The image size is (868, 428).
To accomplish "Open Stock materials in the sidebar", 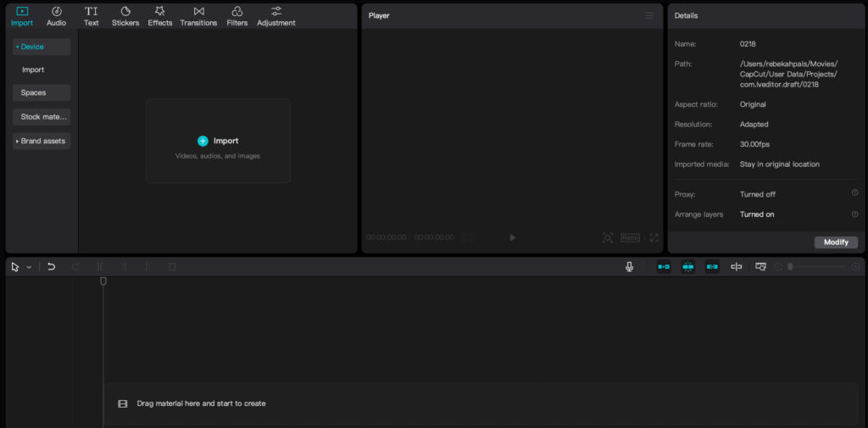I will coord(42,117).
